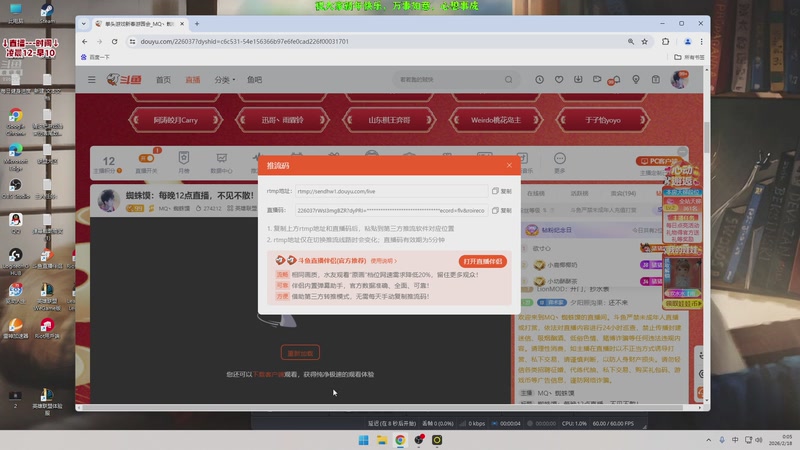Open the 所有书签 all bookmarks folder
This screenshot has height=450, width=800.
point(689,57)
